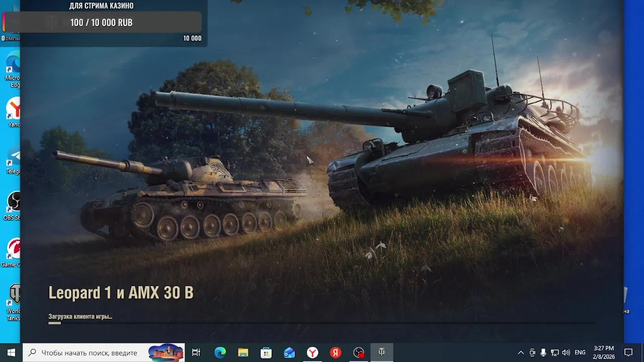
Task: Select the Telegram desktop shortcut
Action: [x=13, y=160]
